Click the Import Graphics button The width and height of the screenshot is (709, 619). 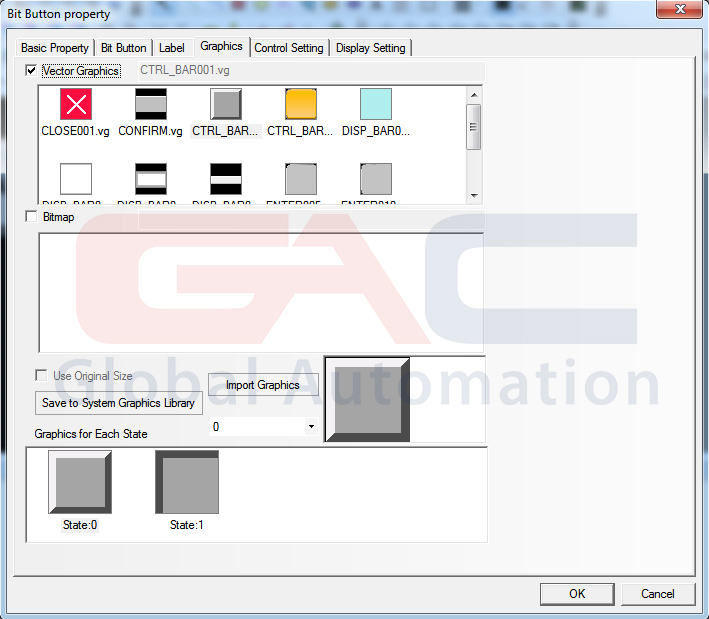[x=263, y=385]
